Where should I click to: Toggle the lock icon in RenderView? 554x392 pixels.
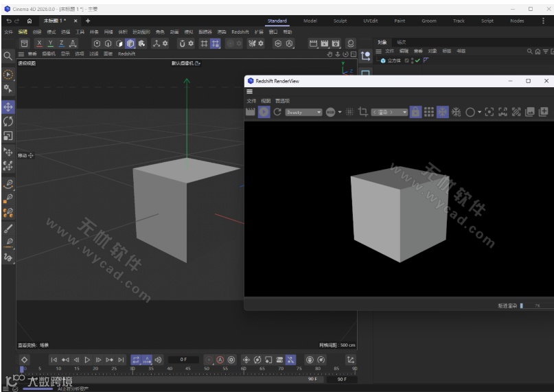(415, 112)
